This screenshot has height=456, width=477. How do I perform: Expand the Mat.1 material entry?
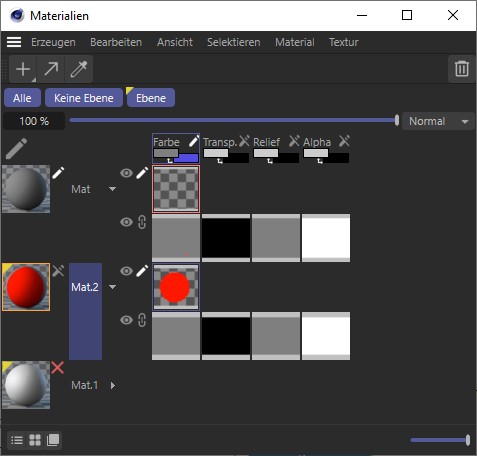[x=113, y=385]
